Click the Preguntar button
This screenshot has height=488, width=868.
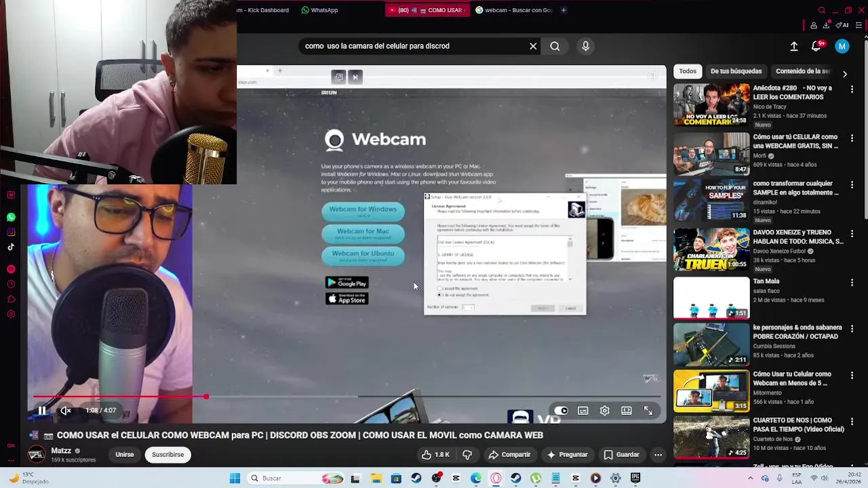pyautogui.click(x=567, y=455)
